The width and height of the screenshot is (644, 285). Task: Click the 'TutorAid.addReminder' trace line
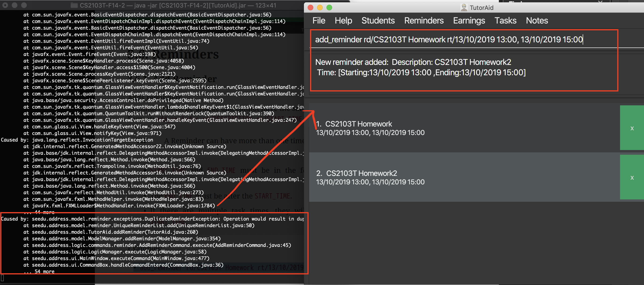pos(111,232)
